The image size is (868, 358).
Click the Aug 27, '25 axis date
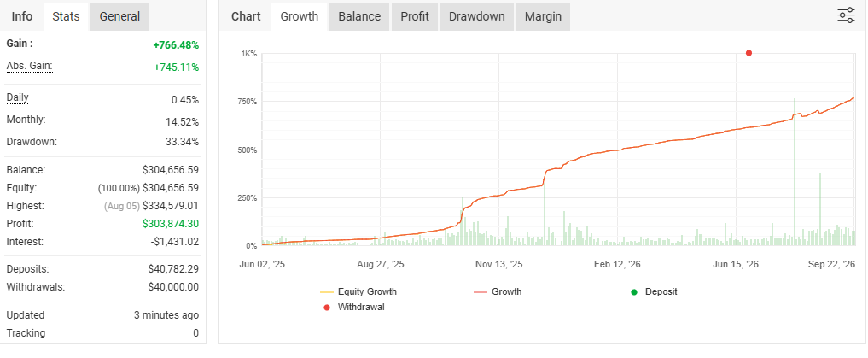(381, 264)
